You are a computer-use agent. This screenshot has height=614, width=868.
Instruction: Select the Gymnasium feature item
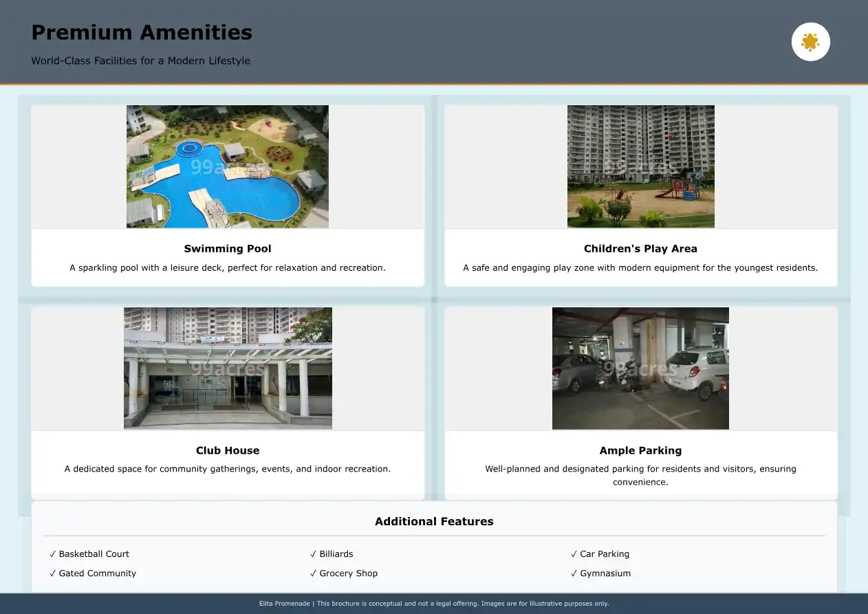click(600, 573)
